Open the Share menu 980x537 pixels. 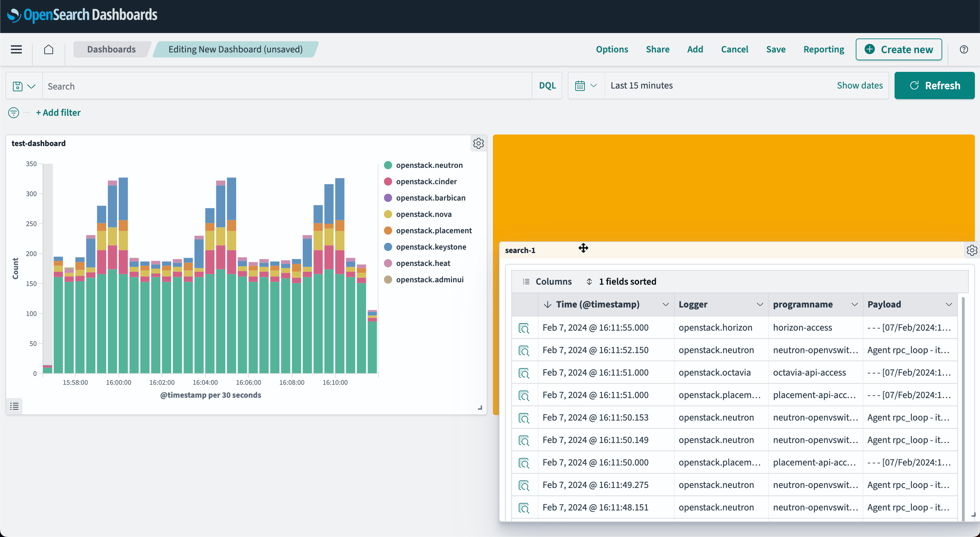pyautogui.click(x=657, y=49)
